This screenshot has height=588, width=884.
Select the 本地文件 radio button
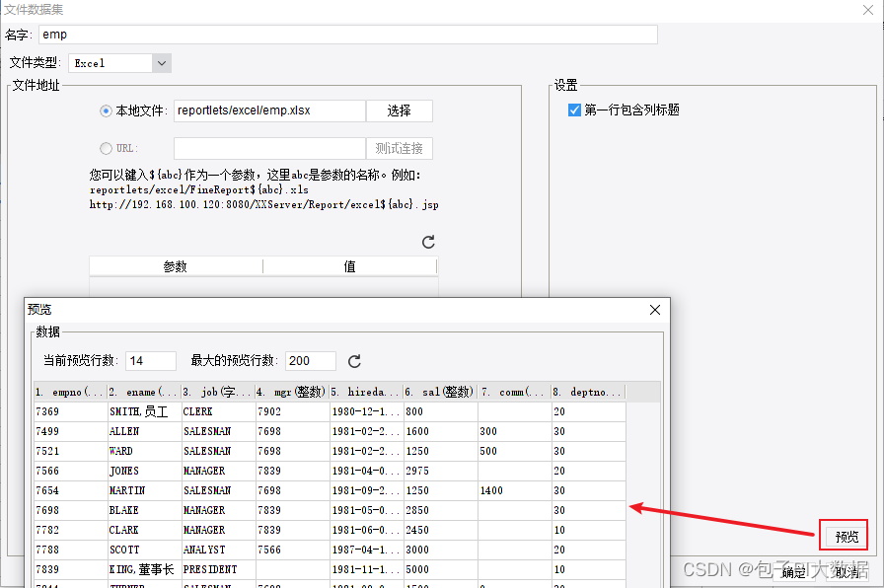point(106,110)
